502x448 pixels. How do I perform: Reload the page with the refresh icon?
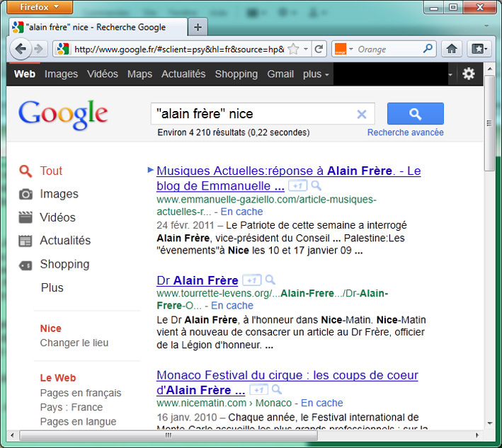(x=319, y=49)
